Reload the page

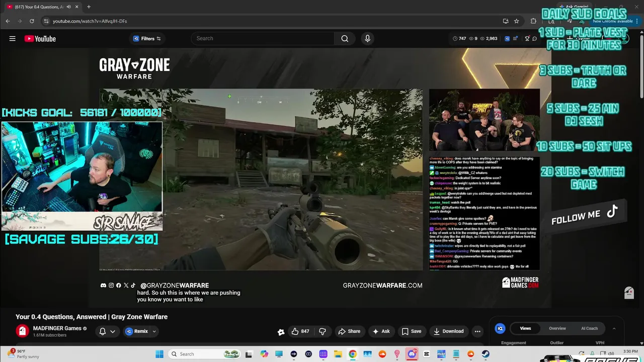[x=32, y=21]
